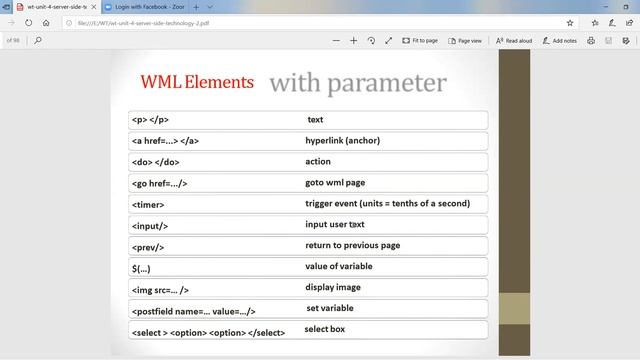Add this page to favorites star

[x=570, y=23]
